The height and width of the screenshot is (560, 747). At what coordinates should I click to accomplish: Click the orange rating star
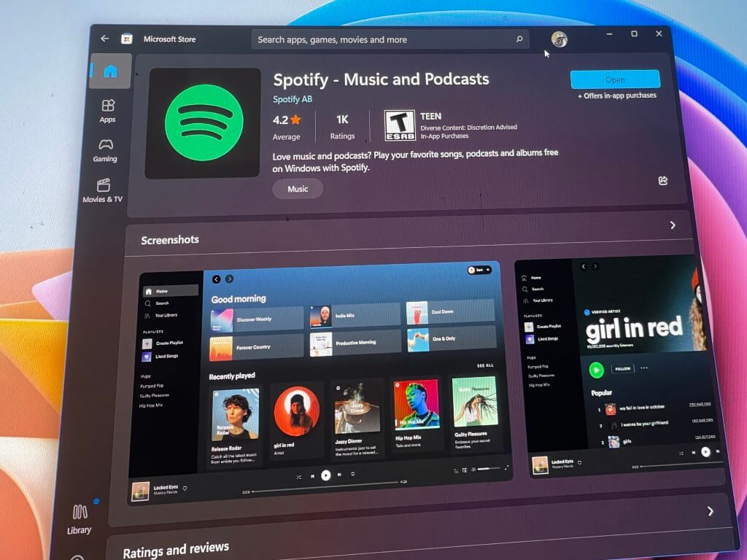point(295,120)
